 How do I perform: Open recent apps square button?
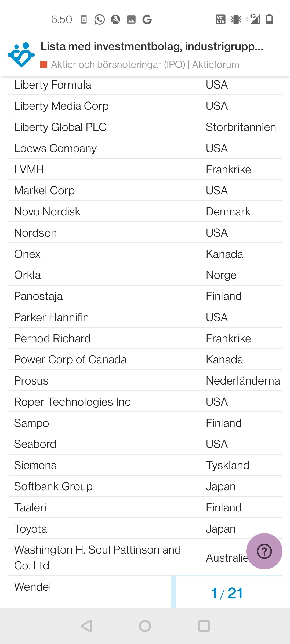204,626
